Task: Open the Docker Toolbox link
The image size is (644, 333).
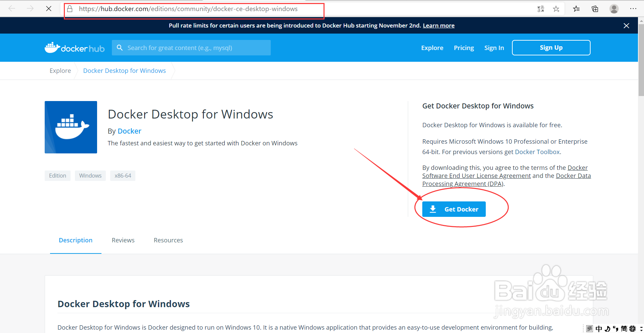Action: [x=537, y=152]
